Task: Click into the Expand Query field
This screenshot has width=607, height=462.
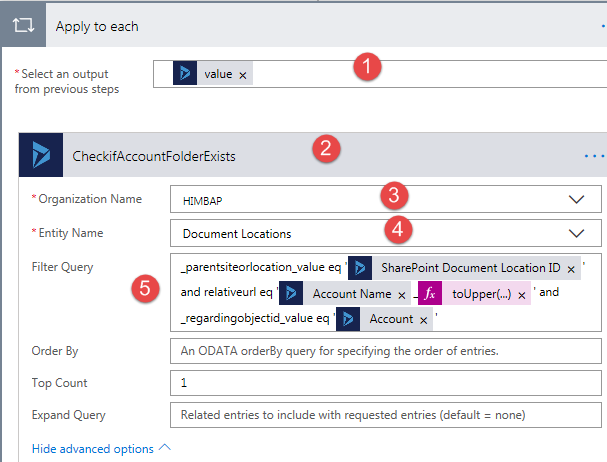Action: 386,415
